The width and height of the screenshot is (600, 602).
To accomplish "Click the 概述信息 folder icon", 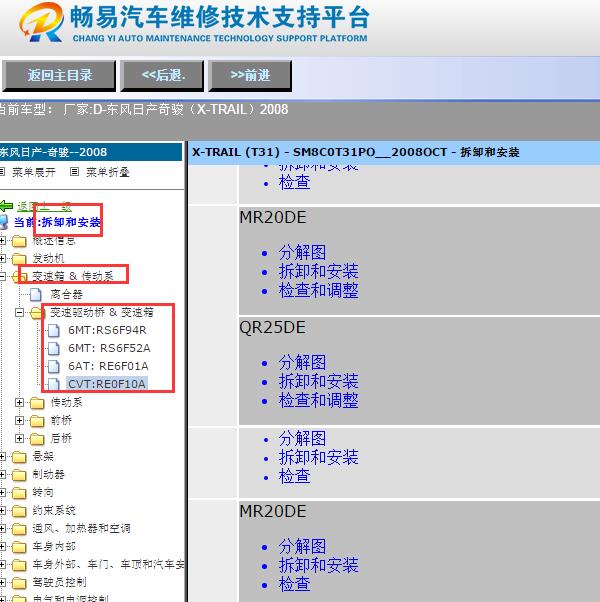I will pos(19,241).
